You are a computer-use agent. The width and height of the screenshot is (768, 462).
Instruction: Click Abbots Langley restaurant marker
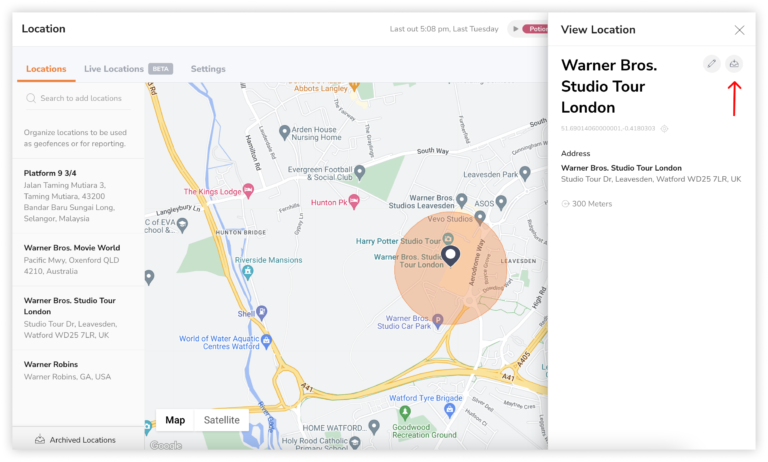click(354, 87)
